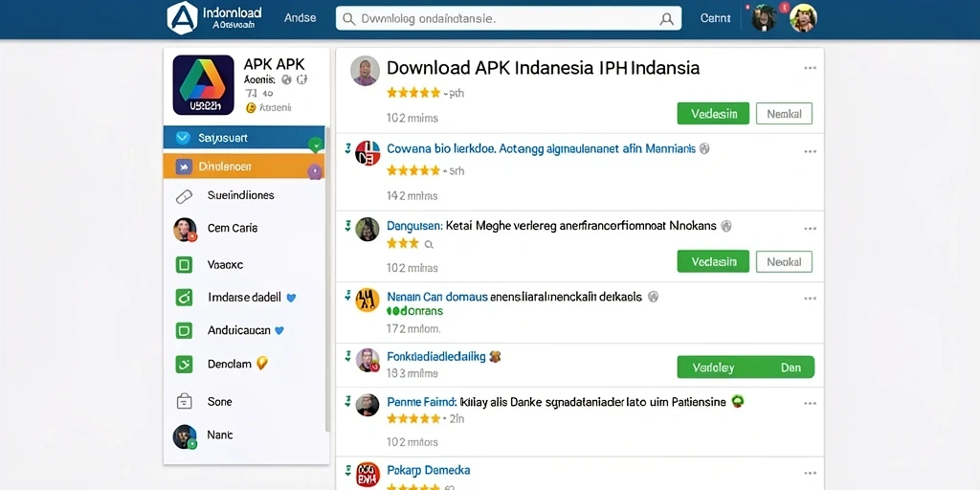Open Sueindliones sidebar item

pyautogui.click(x=240, y=195)
